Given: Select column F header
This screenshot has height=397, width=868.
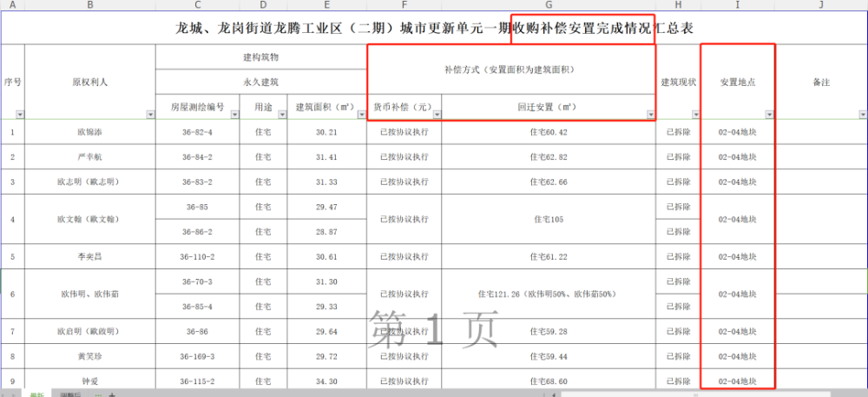Looking at the screenshot, I should click(404, 4).
